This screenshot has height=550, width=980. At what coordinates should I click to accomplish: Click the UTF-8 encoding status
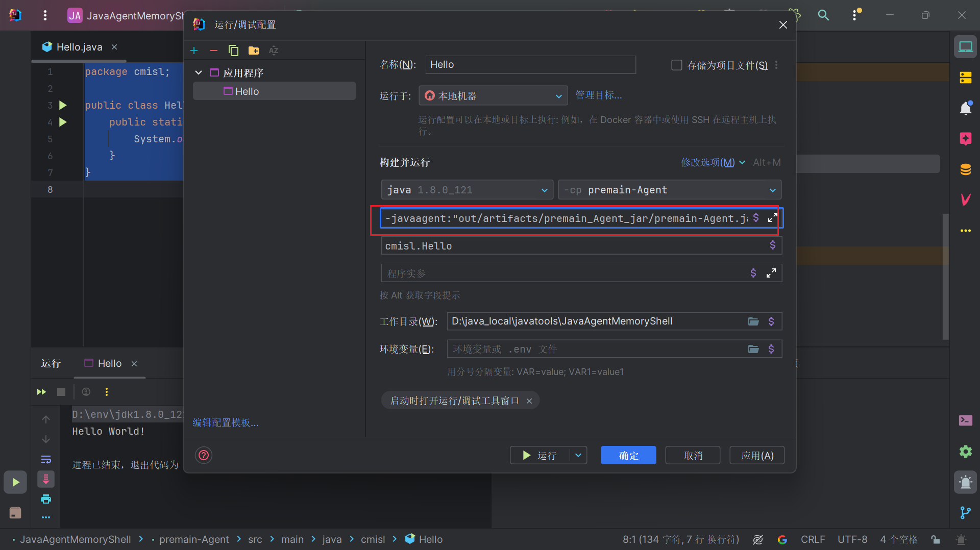[852, 539]
